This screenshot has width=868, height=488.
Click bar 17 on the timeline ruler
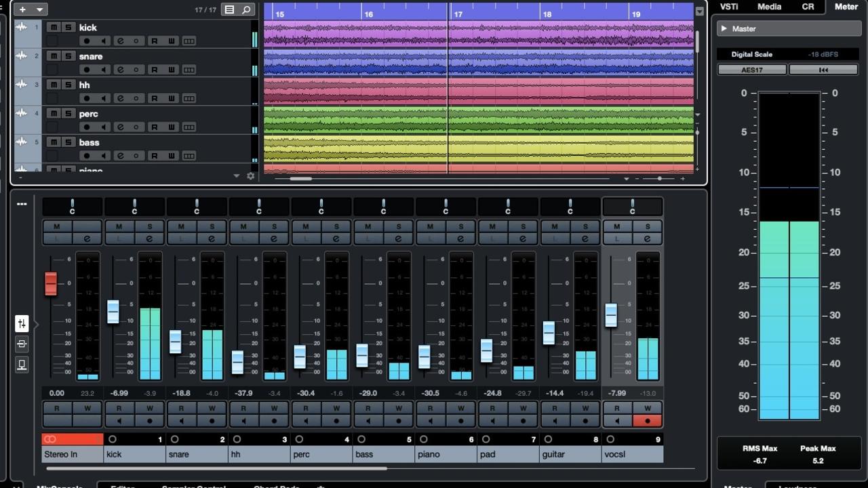pos(458,14)
